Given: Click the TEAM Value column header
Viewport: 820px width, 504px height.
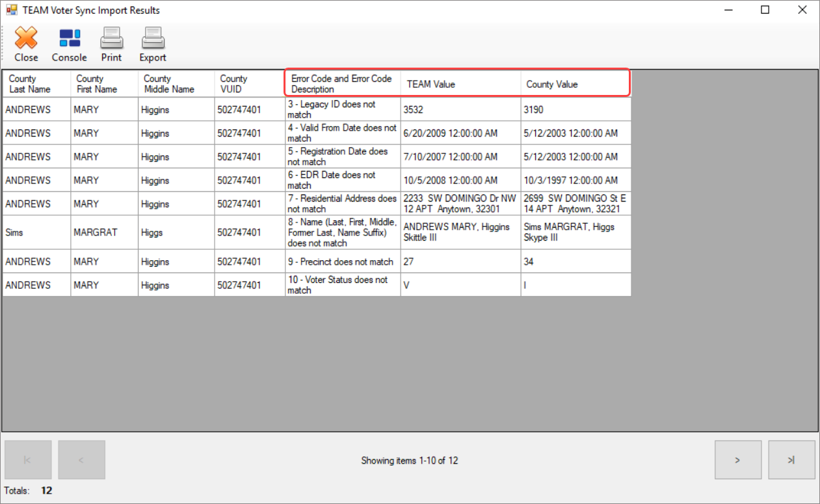Looking at the screenshot, I should click(x=460, y=84).
